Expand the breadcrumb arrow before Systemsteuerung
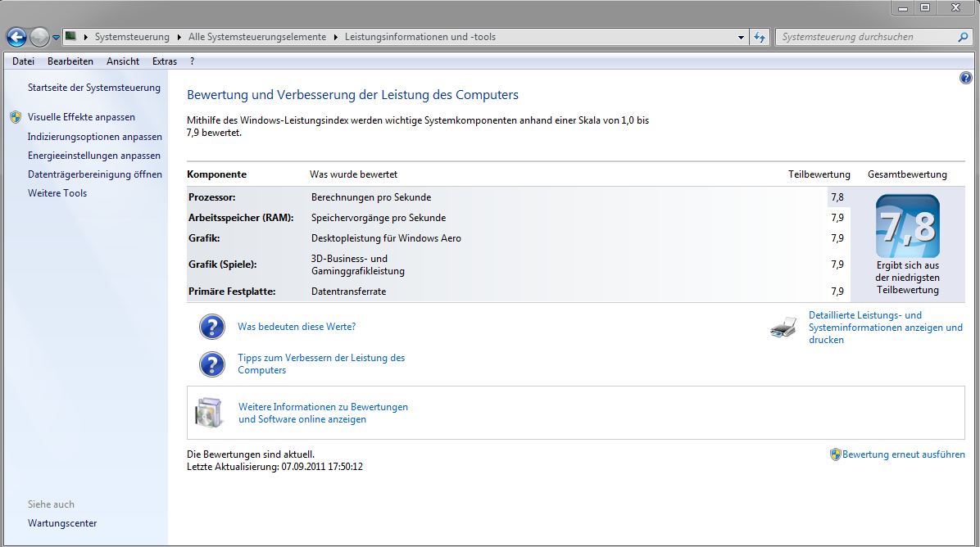Viewport: 980px width, 547px height. (85, 37)
